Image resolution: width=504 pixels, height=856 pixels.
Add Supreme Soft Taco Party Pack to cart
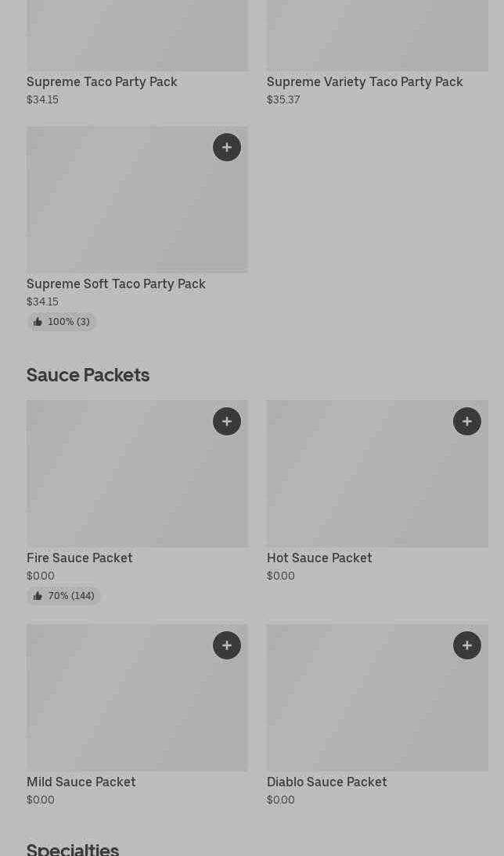(x=227, y=147)
